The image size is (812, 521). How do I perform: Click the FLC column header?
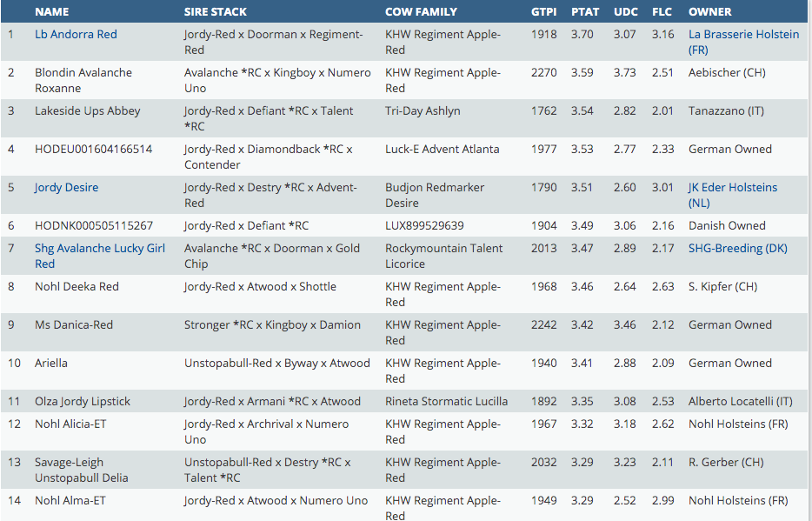coord(662,12)
